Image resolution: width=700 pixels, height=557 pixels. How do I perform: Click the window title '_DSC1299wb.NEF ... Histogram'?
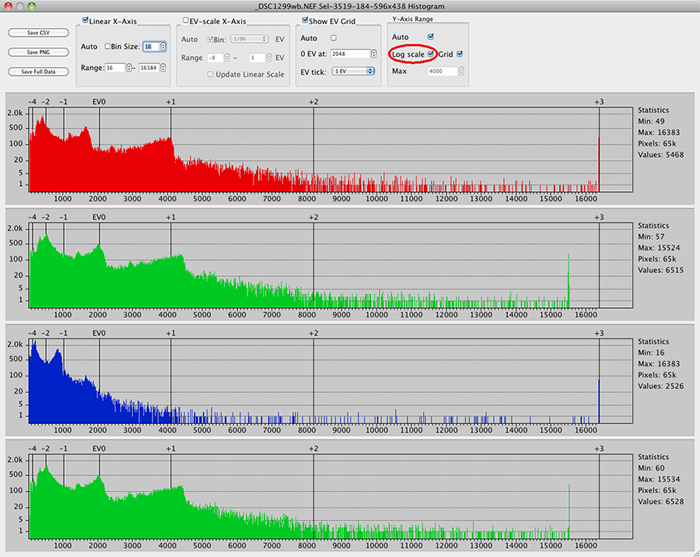coord(350,6)
